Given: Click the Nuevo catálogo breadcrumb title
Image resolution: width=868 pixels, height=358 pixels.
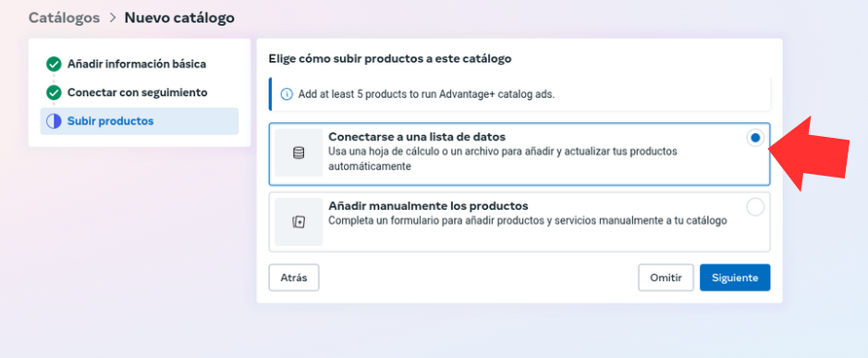Looking at the screenshot, I should point(179,19).
